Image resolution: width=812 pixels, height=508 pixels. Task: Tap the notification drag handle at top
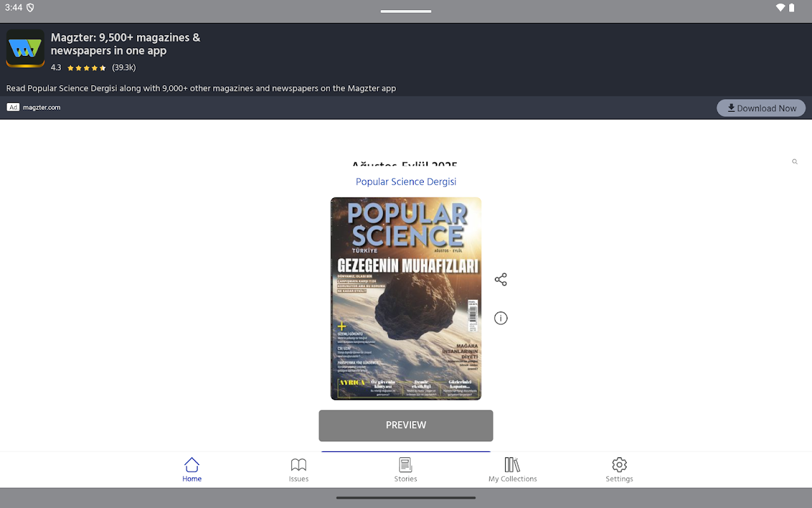click(406, 11)
